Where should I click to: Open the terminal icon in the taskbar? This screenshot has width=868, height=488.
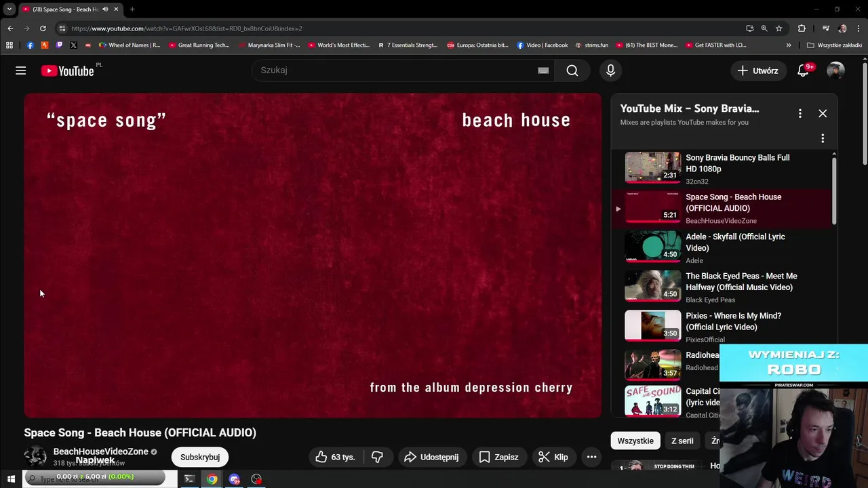tap(189, 479)
